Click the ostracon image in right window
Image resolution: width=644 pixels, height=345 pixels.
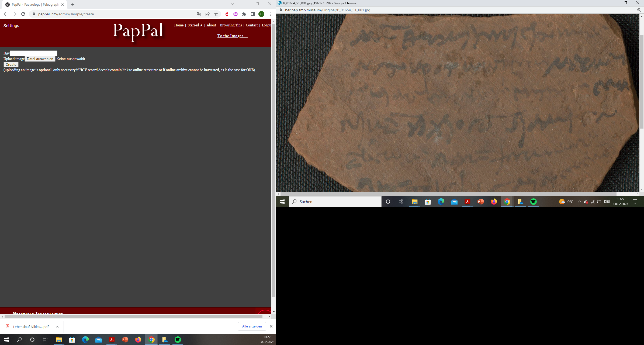point(458,103)
